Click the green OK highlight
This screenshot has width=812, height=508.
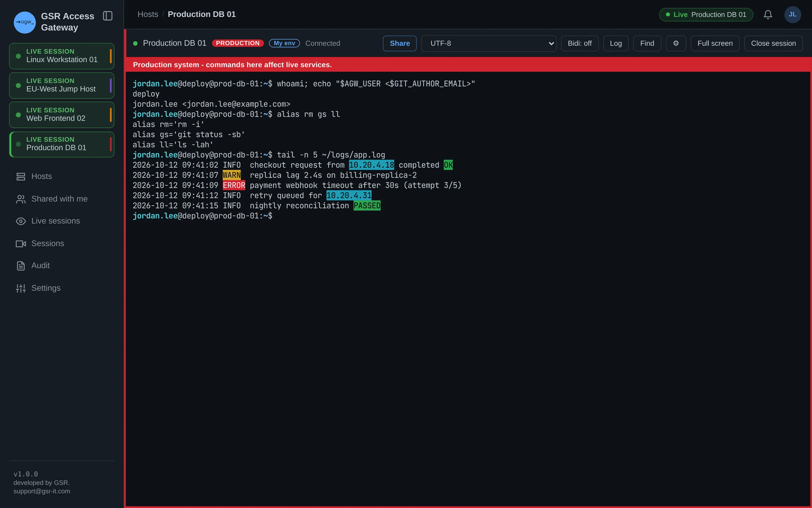click(x=448, y=165)
